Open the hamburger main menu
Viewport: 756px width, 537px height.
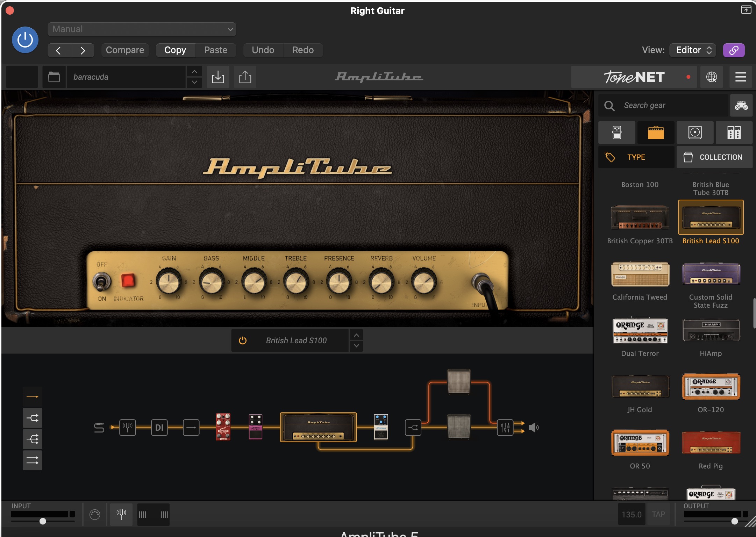coord(741,77)
